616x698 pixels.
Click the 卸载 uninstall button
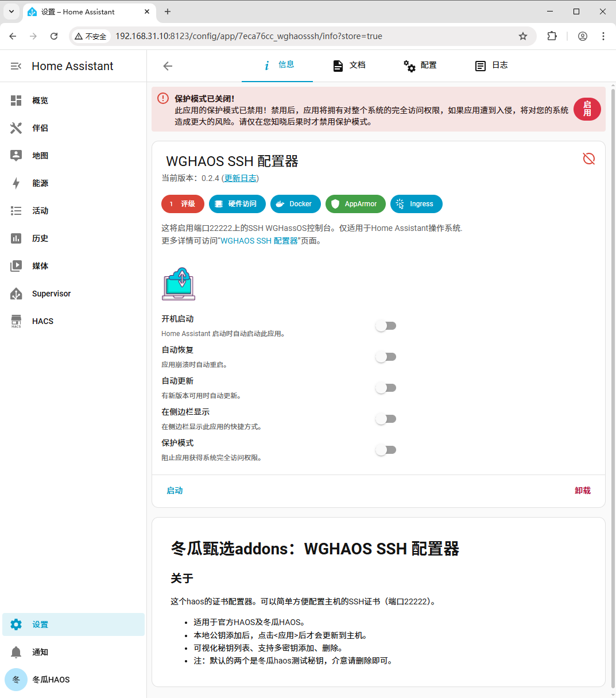point(583,491)
